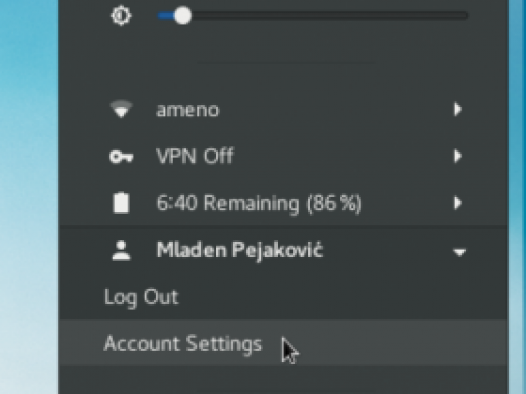Collapse the Mladen Pejaković user submenu arrow
Viewport: 526px width, 394px height.
coord(459,252)
